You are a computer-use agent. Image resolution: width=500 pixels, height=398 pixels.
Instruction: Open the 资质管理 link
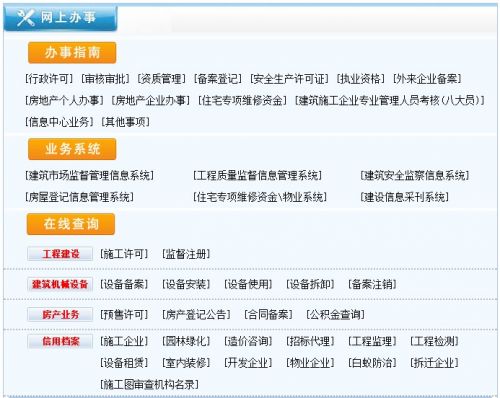point(161,79)
